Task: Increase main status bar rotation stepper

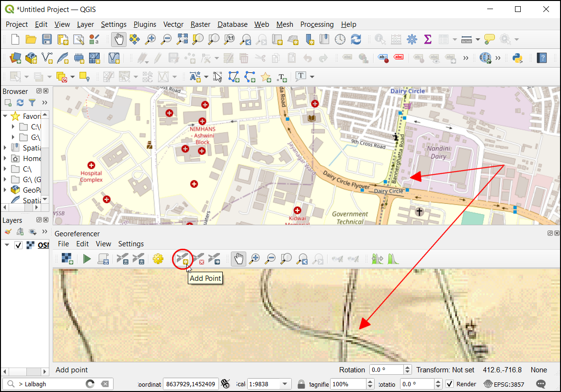Action: pyautogui.click(x=438, y=381)
